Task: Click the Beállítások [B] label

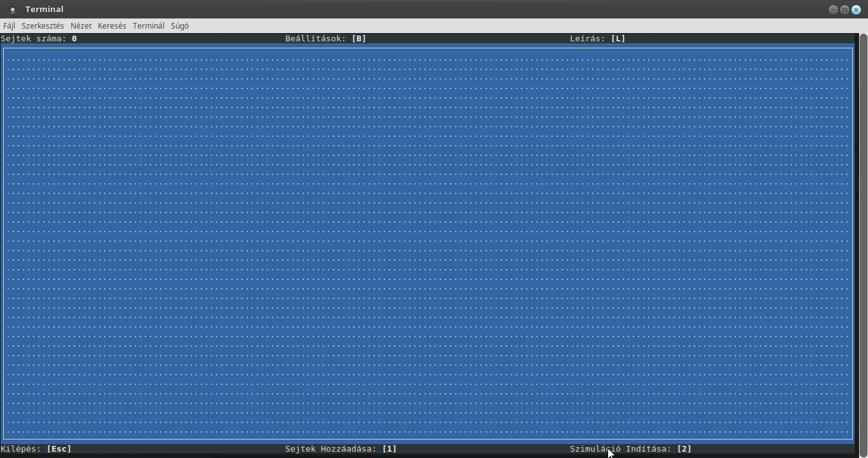Action: 326,39
